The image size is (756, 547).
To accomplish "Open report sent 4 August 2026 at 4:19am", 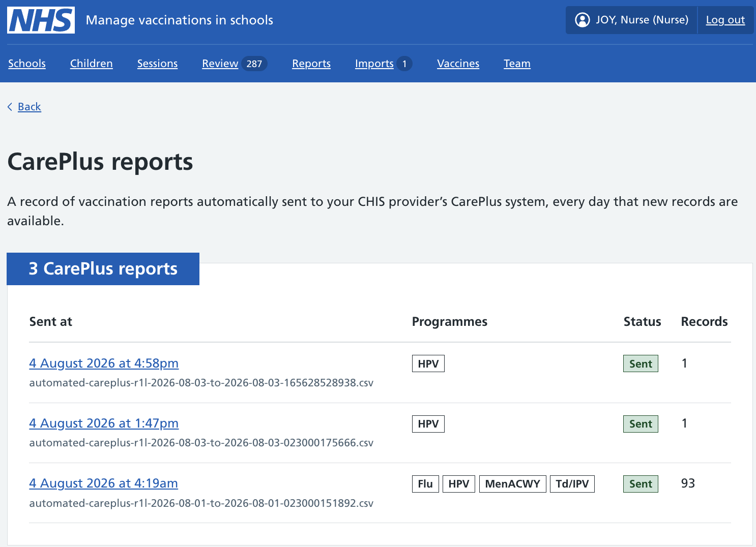I will (103, 483).
